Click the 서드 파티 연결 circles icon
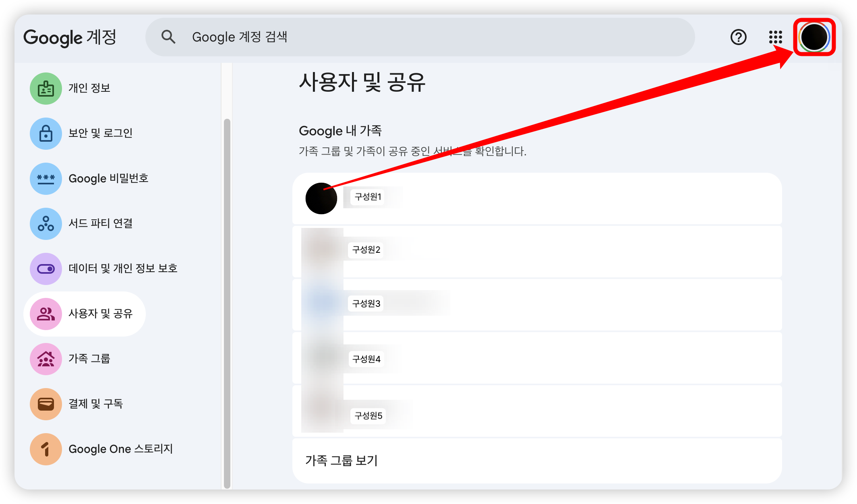857x504 pixels. (46, 224)
